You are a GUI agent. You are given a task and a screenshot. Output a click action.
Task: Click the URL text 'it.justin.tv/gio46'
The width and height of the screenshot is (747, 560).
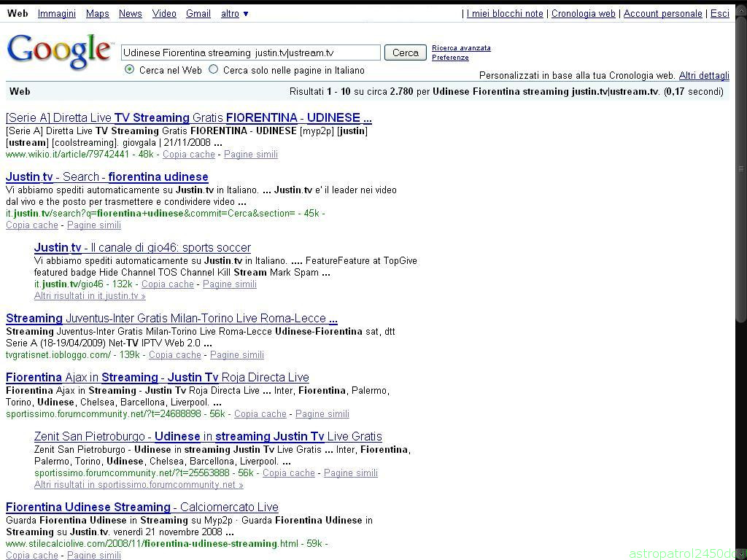(69, 284)
